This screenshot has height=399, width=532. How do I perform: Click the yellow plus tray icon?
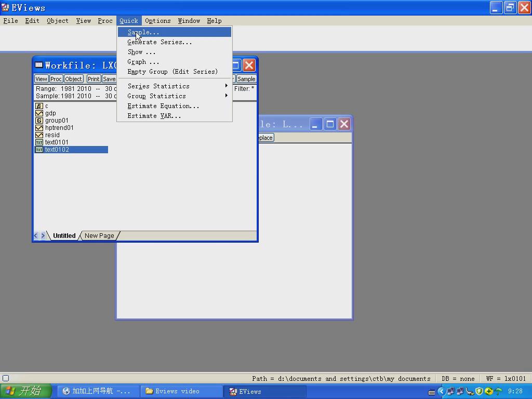pyautogui.click(x=488, y=392)
